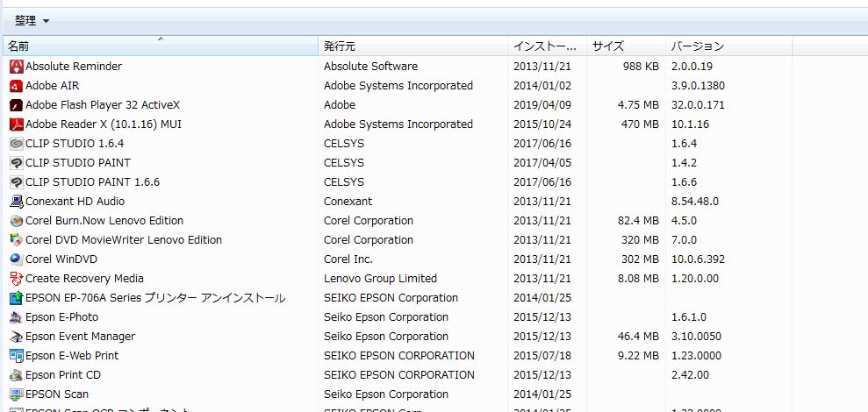Click the Lenovo Group Limited publisher cell
Image resolution: width=868 pixels, height=412 pixels.
(x=380, y=279)
